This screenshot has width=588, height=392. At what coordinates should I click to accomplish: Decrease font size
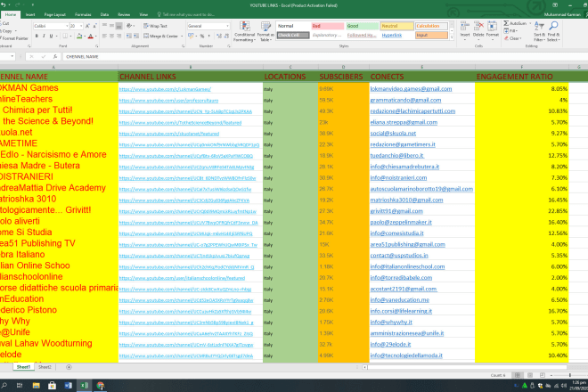click(94, 26)
